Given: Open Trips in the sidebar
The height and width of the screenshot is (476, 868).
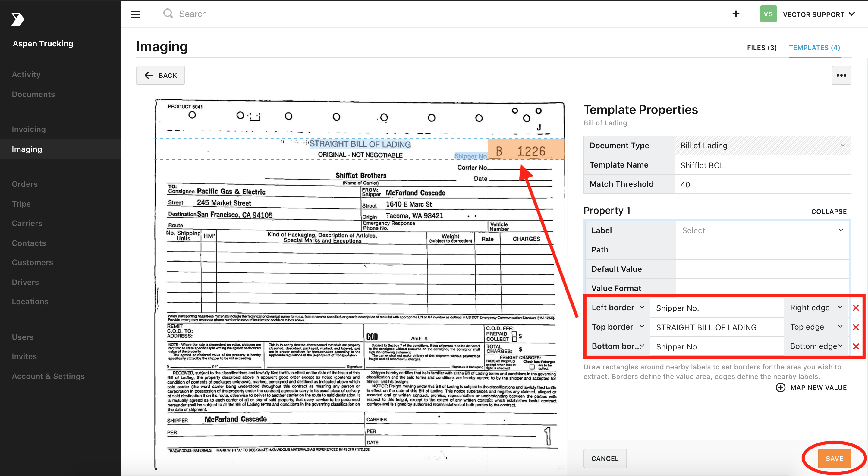Looking at the screenshot, I should (x=21, y=204).
